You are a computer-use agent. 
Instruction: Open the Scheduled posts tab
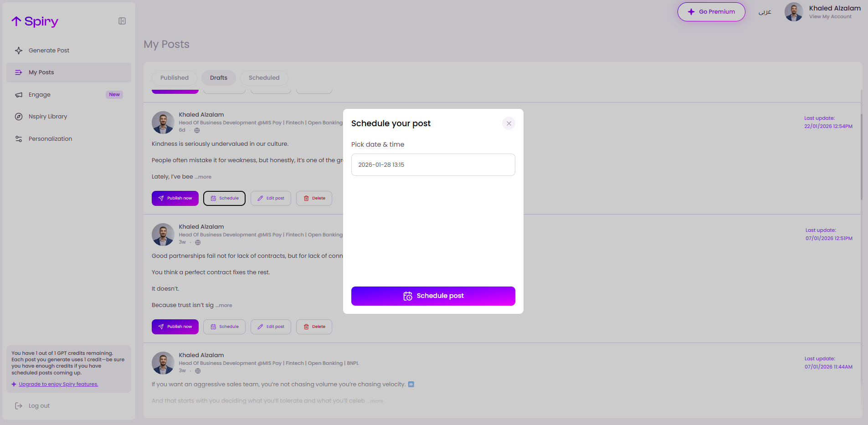(264, 77)
